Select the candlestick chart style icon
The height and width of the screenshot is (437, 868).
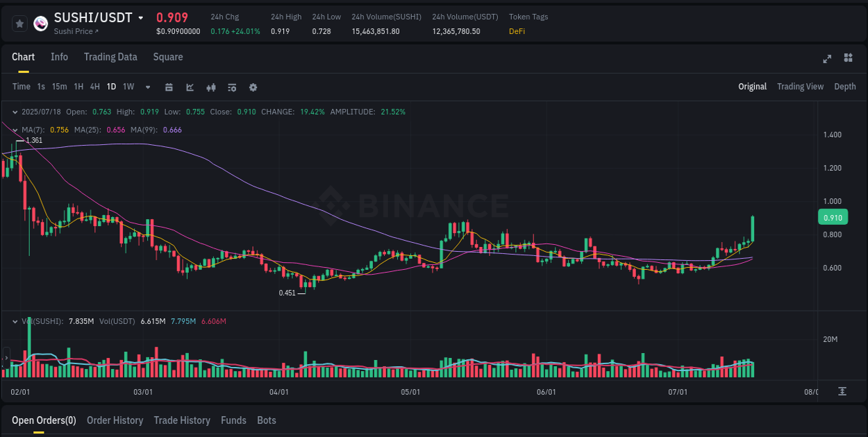click(211, 87)
